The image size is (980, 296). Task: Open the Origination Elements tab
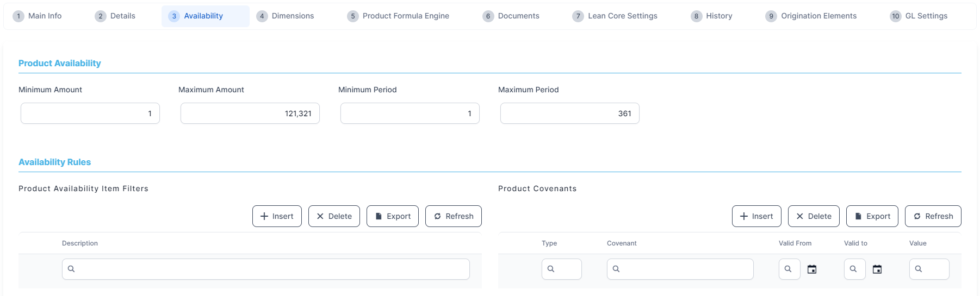[811, 16]
